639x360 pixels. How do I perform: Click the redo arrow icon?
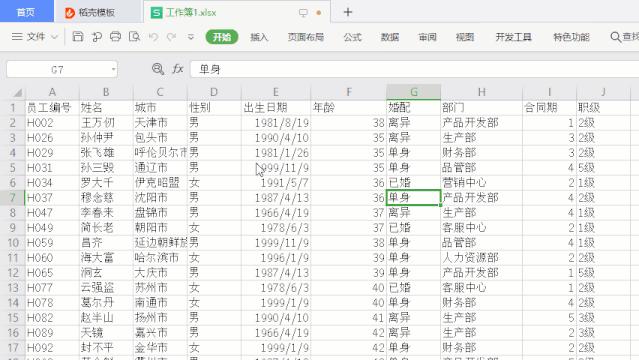172,37
